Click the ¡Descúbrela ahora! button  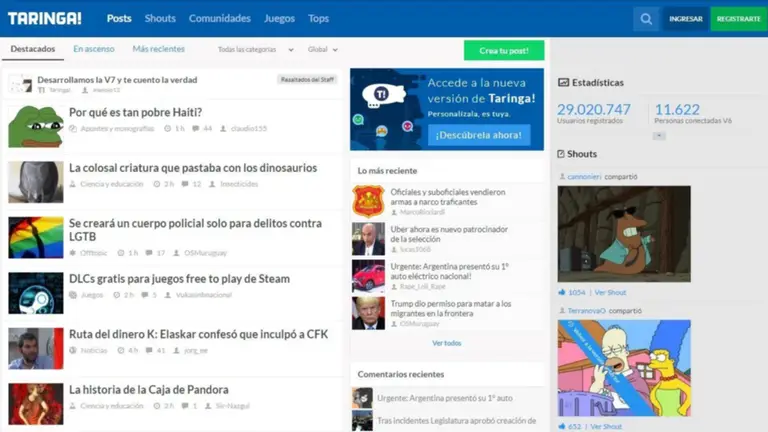click(x=479, y=135)
